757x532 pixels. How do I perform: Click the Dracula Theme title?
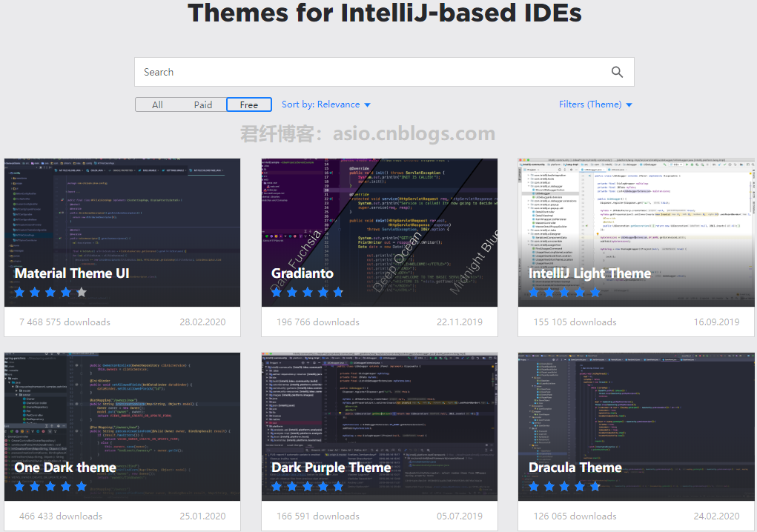tap(575, 468)
